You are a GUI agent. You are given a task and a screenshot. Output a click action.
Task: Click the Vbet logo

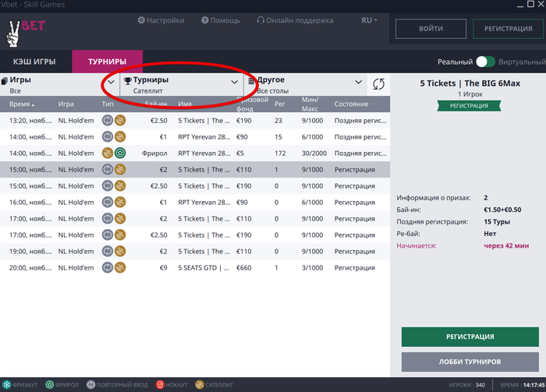click(26, 33)
